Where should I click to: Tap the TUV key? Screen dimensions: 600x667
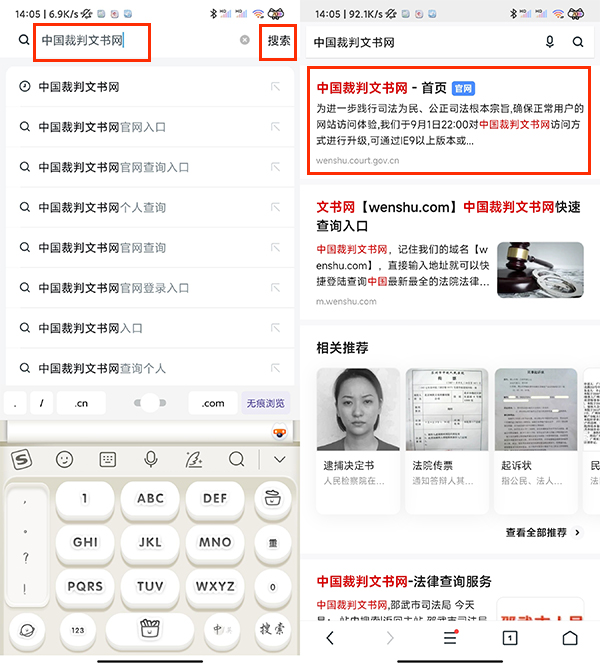coord(150,587)
